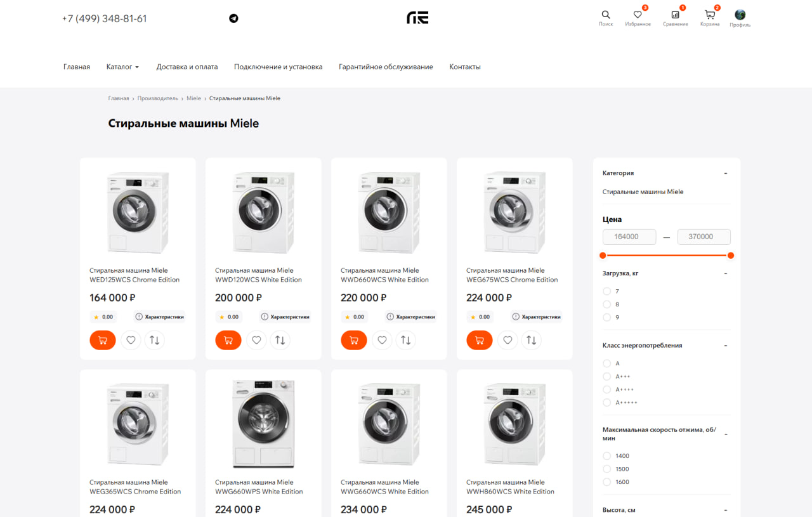Select the 8 kg load option
Viewport: 812px width, 517px height.
[x=607, y=304]
